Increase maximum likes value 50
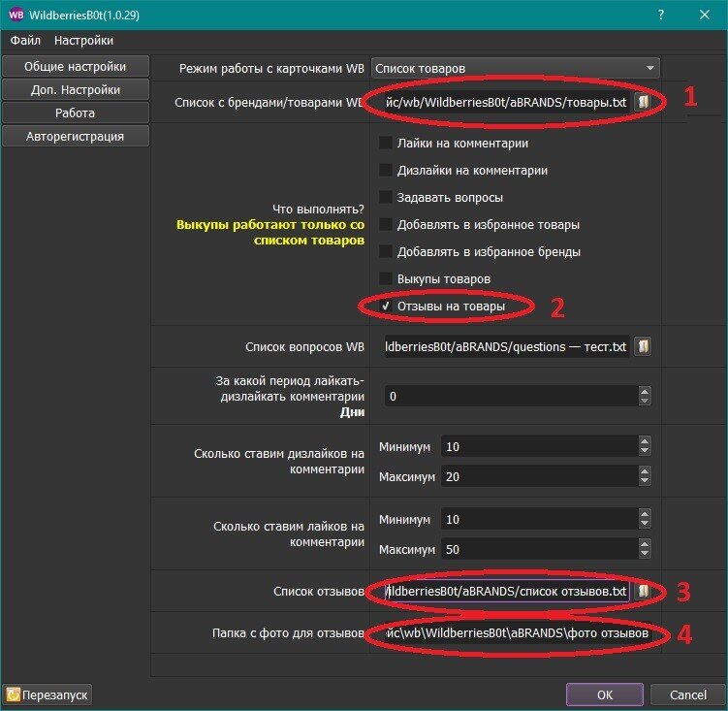Image resolution: width=728 pixels, height=711 pixels. click(645, 544)
